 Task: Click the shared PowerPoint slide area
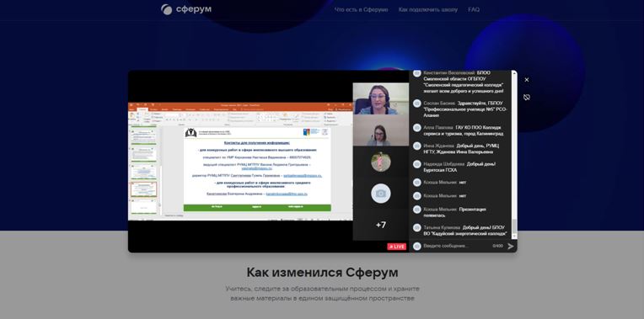tap(257, 169)
